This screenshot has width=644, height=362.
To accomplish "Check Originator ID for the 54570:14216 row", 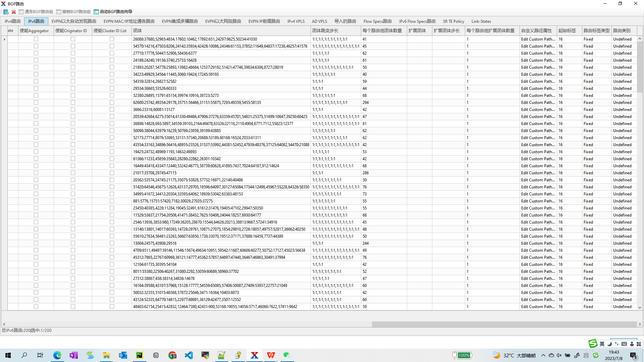I will point(73,46).
